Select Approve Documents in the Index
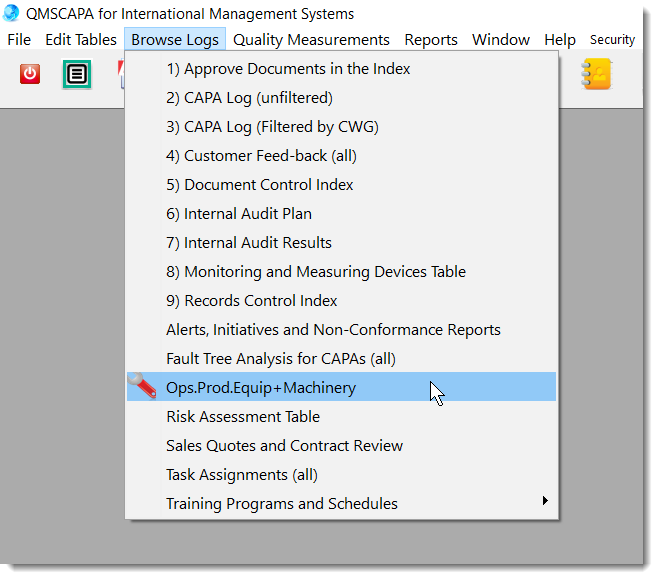Screen dimensions: 658x579 coord(288,69)
